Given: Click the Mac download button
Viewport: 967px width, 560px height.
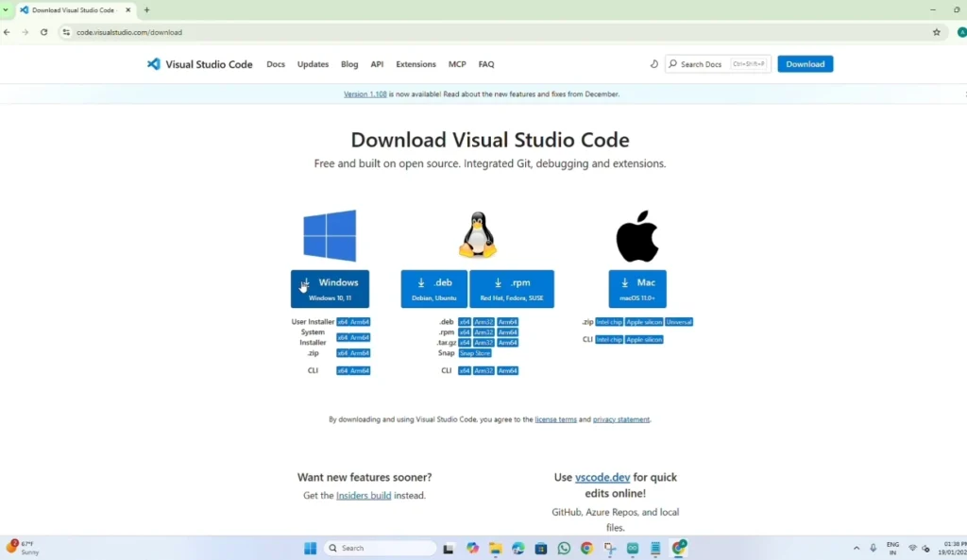Looking at the screenshot, I should (x=637, y=288).
